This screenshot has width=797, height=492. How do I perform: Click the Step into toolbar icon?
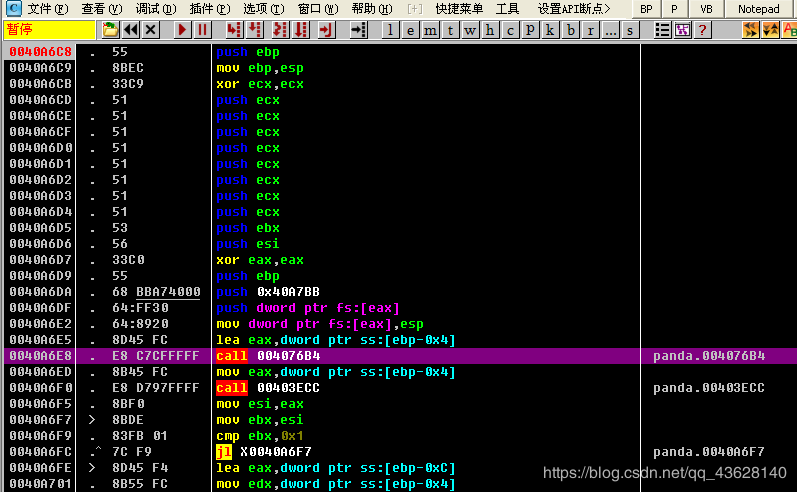click(x=234, y=30)
